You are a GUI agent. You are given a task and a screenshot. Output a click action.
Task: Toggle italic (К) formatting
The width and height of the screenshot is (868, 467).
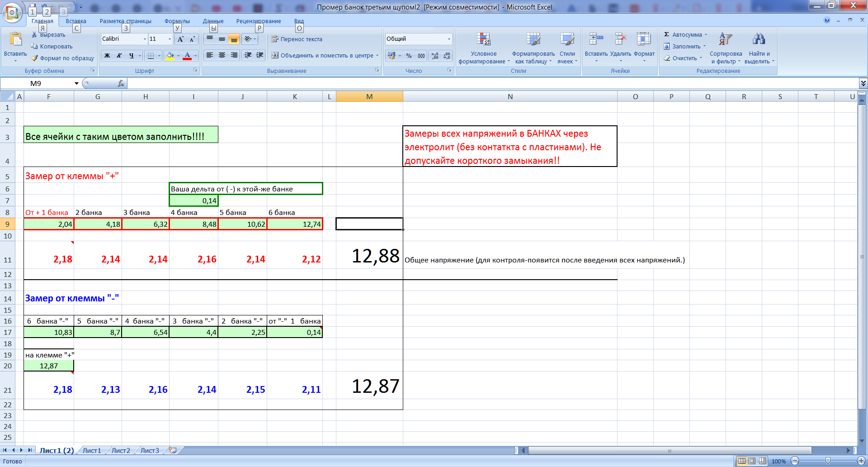119,56
